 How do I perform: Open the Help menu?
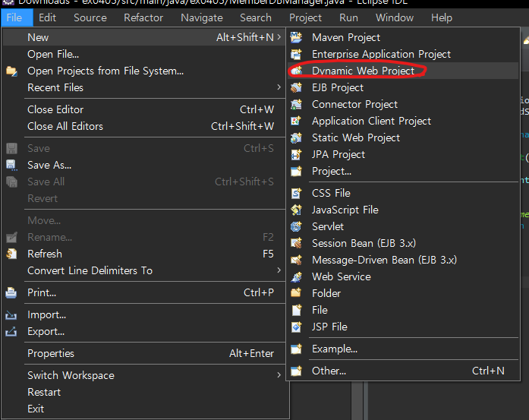[442, 17]
